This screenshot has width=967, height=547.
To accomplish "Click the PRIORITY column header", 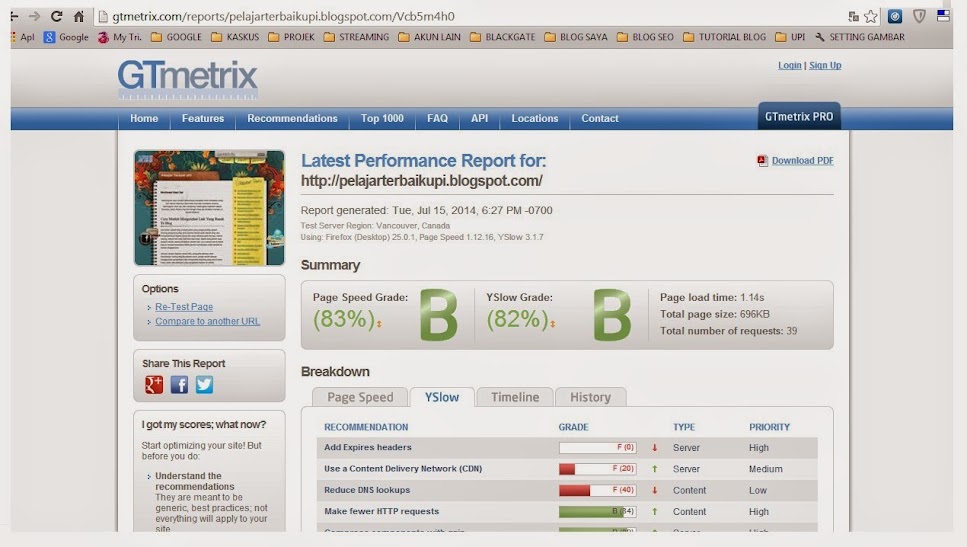I will [769, 427].
